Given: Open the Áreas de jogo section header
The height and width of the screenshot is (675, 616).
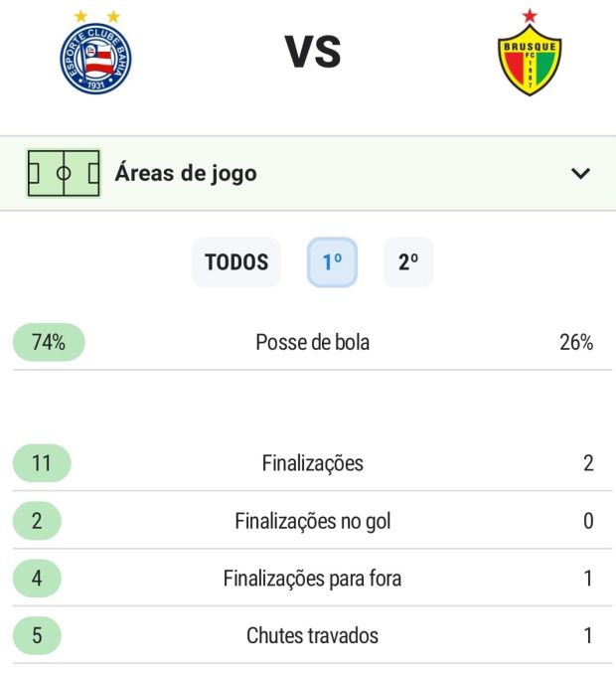Looking at the screenshot, I should tap(186, 173).
